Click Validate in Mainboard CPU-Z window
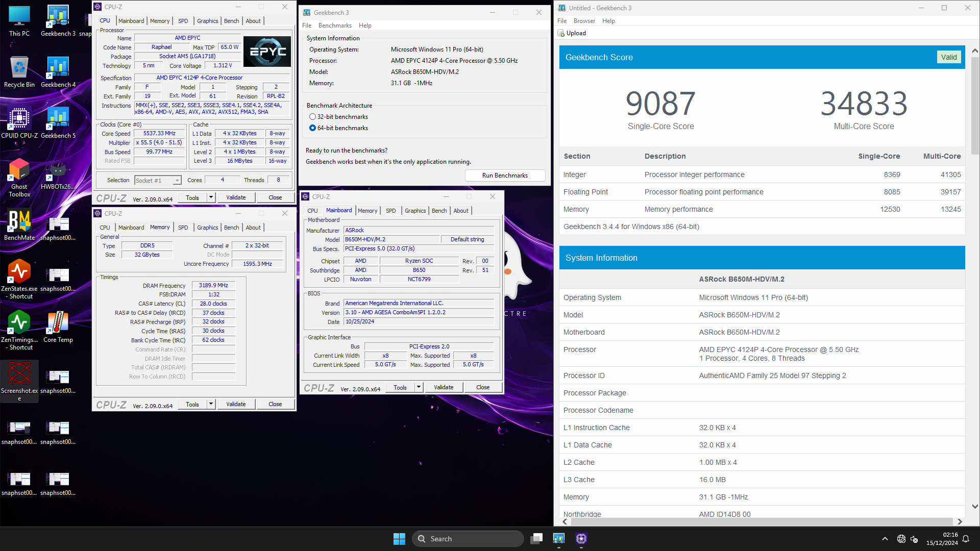This screenshot has height=551, width=980. click(444, 388)
